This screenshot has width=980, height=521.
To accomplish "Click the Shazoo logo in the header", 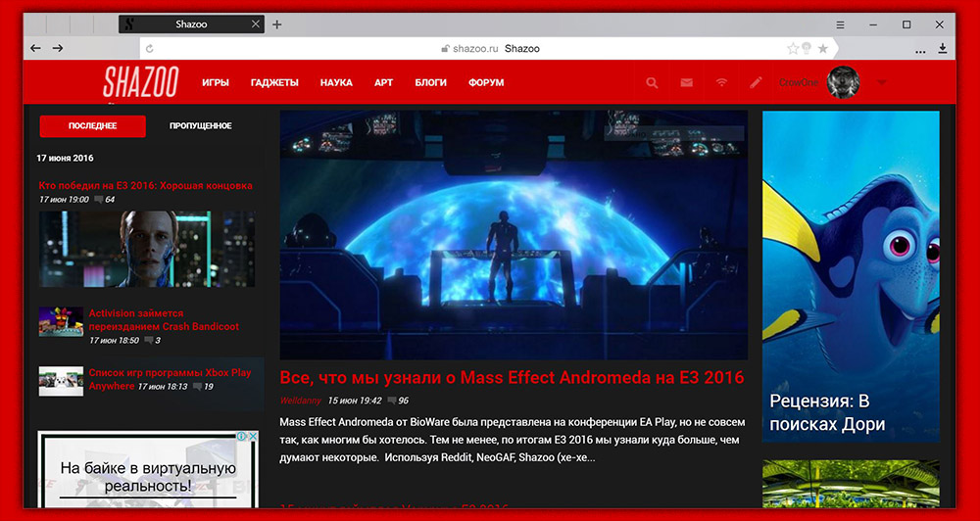I will click(x=140, y=81).
